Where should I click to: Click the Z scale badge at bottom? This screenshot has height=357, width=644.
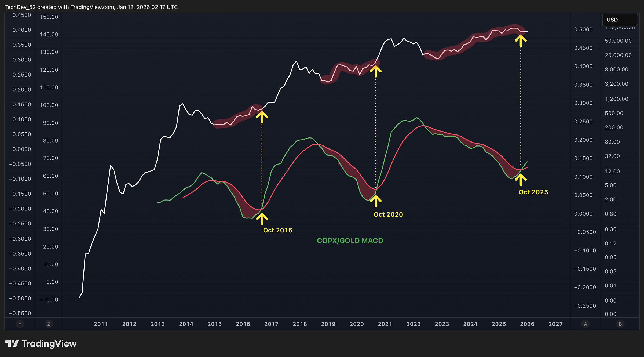click(x=49, y=324)
